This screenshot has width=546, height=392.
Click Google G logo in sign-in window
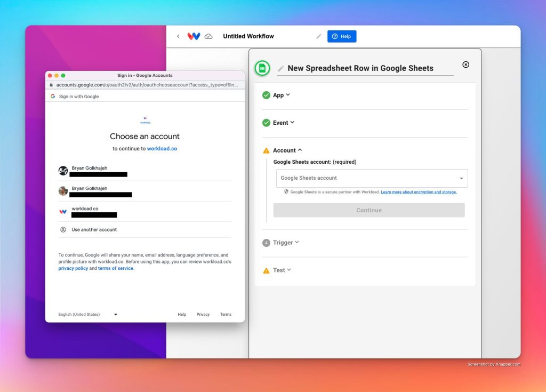click(x=53, y=96)
